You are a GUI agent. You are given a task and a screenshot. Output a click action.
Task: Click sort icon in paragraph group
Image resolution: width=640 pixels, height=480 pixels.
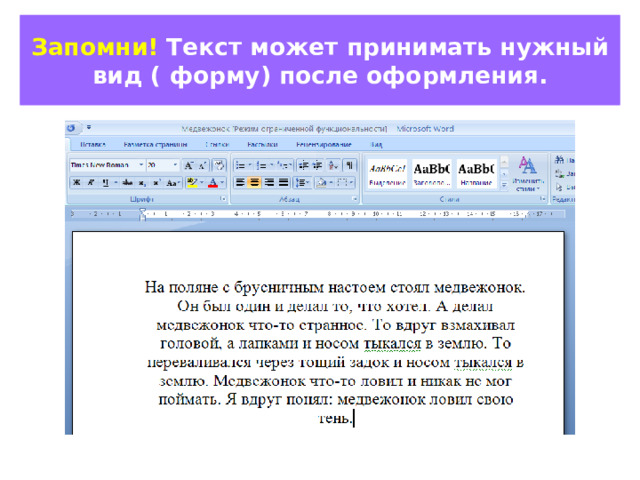(333, 165)
